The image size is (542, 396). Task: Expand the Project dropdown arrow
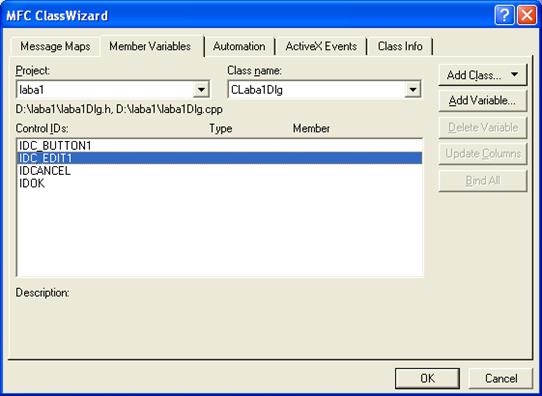coord(201,90)
